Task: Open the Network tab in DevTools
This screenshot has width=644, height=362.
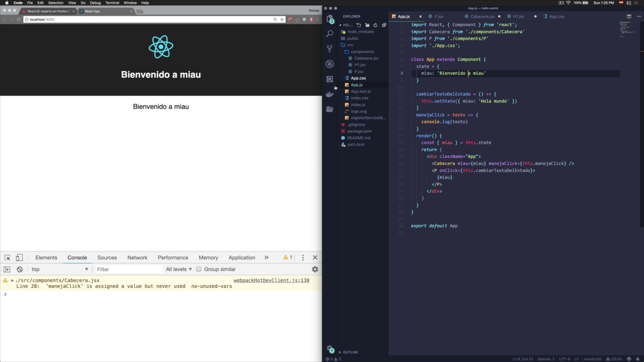Action: pyautogui.click(x=137, y=257)
